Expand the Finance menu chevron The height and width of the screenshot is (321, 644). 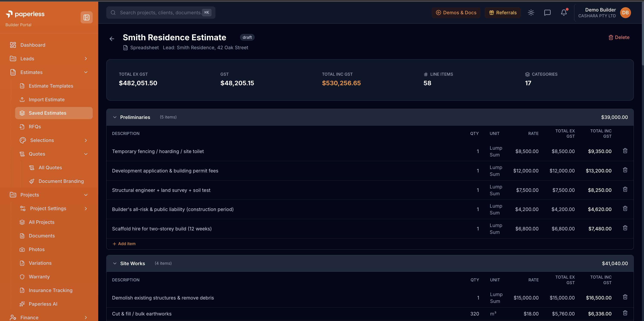[86, 318]
